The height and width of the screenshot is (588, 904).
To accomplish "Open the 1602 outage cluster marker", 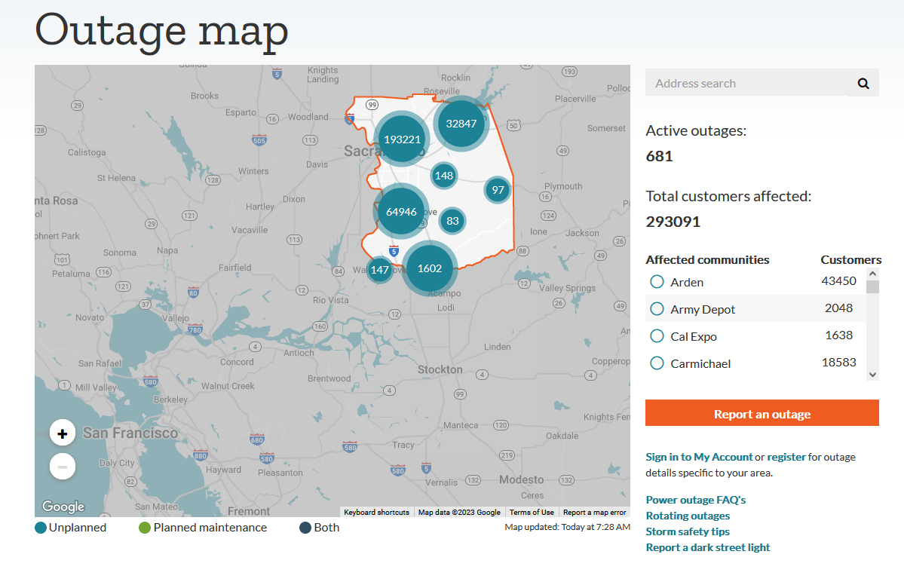I will click(430, 268).
